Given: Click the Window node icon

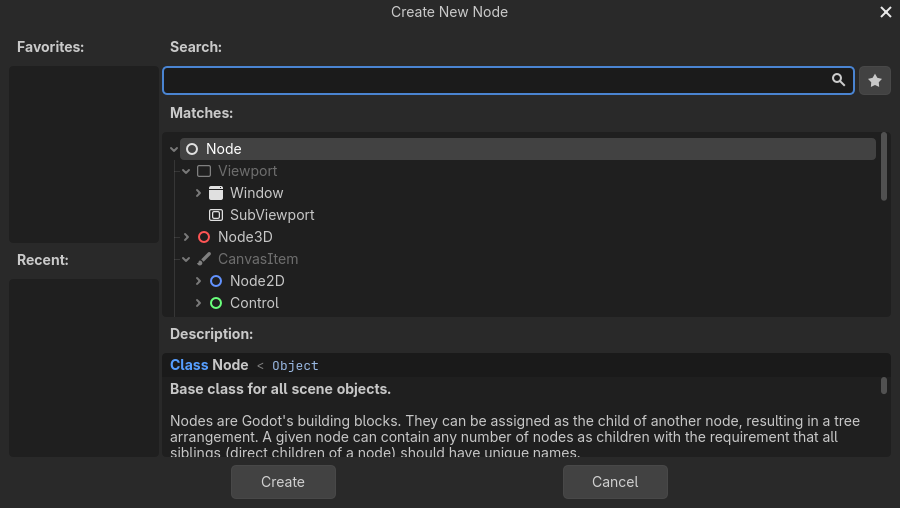Looking at the screenshot, I should pos(216,193).
